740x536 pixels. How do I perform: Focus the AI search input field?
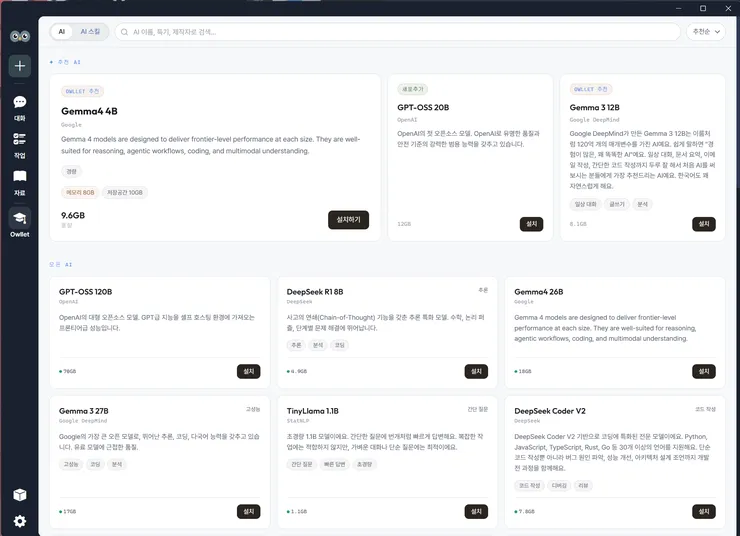(x=397, y=32)
